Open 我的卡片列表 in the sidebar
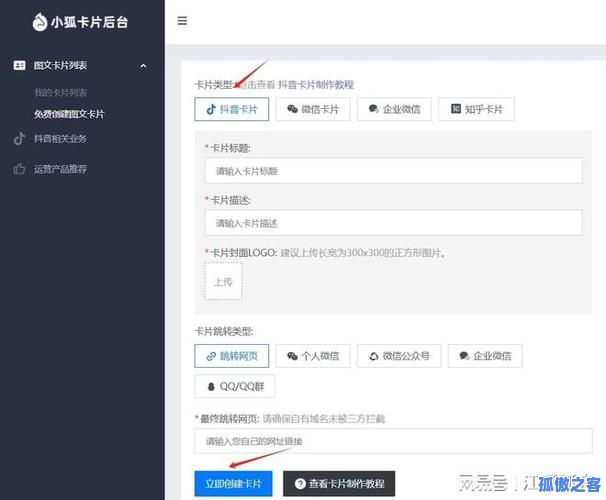 click(x=61, y=93)
